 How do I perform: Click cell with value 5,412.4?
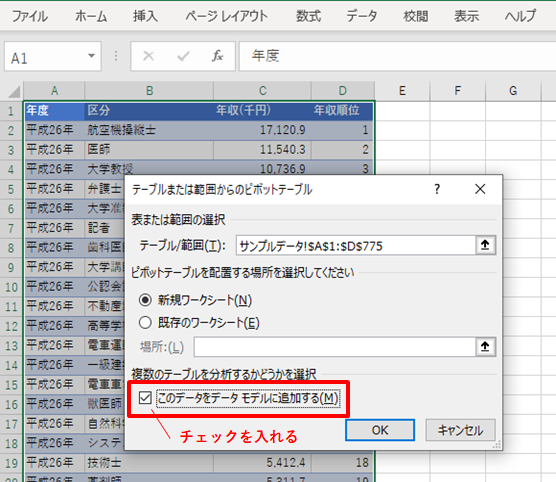pos(262,463)
